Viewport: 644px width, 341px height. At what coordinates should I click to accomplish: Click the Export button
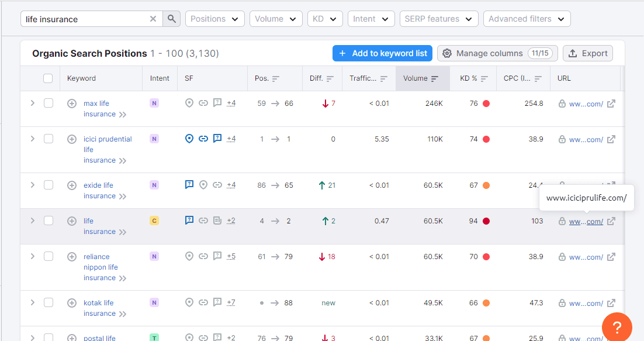[x=588, y=53]
